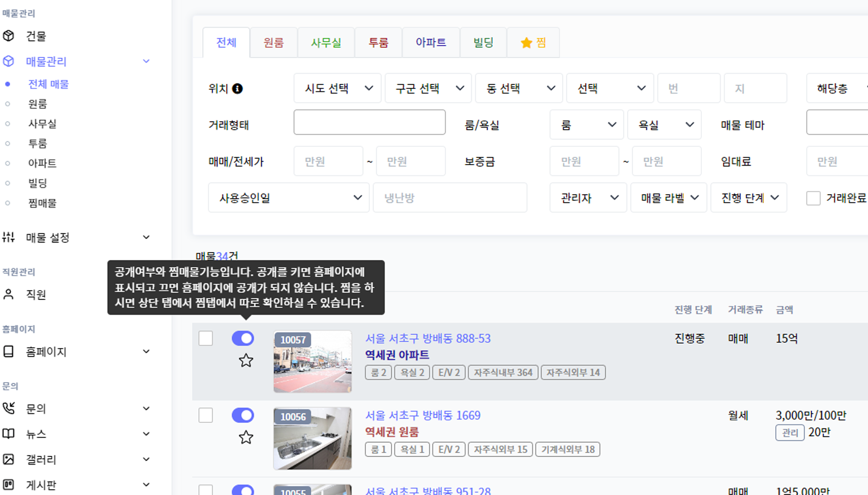Click the 번 address number field
The image size is (868, 495).
[689, 88]
